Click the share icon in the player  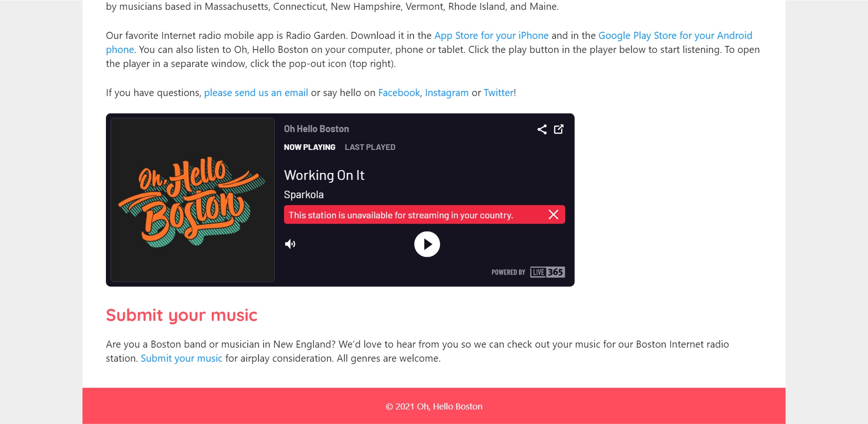pyautogui.click(x=542, y=129)
